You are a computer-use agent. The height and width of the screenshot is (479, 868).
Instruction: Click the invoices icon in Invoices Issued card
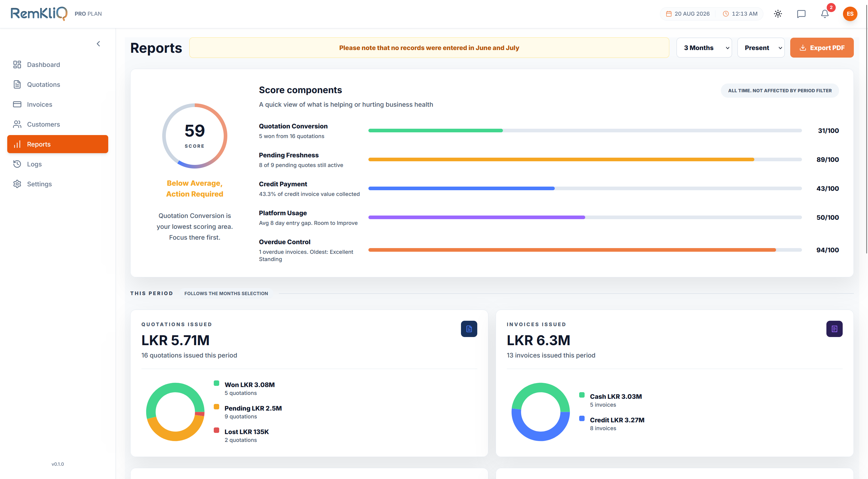pos(834,329)
